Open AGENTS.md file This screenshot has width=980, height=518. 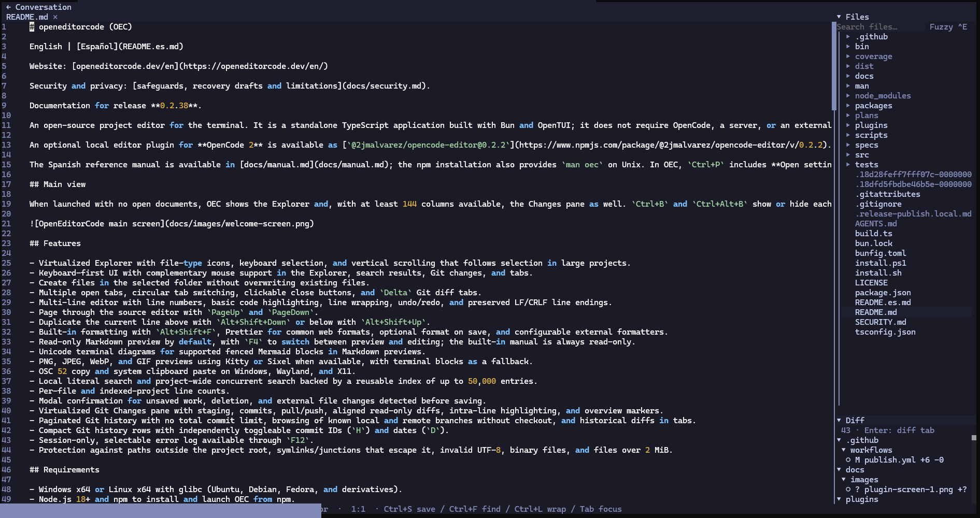point(876,224)
